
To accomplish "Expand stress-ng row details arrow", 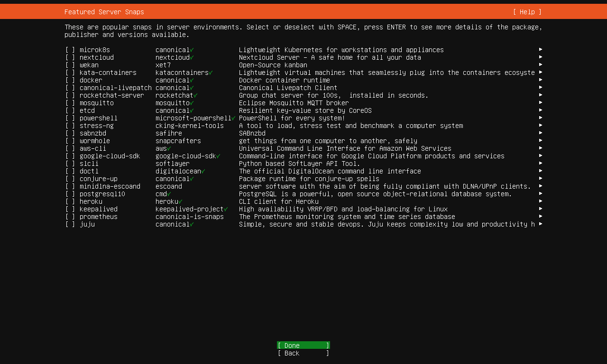I will 541,125.
